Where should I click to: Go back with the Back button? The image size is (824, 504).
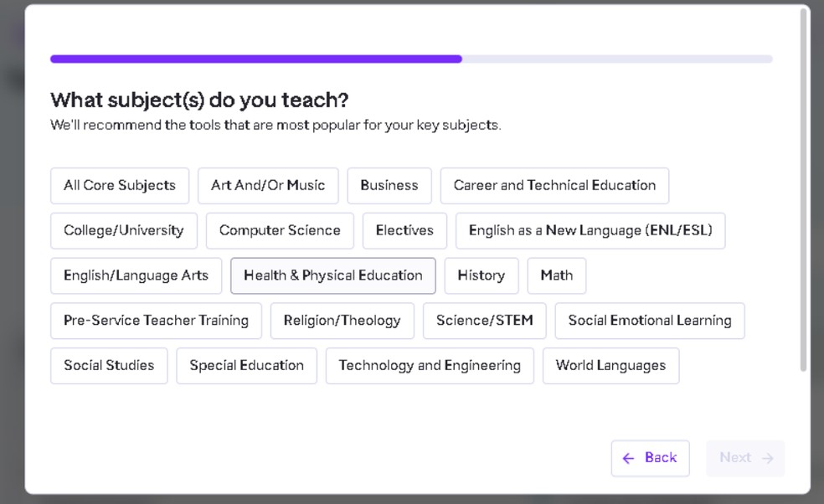pyautogui.click(x=650, y=458)
